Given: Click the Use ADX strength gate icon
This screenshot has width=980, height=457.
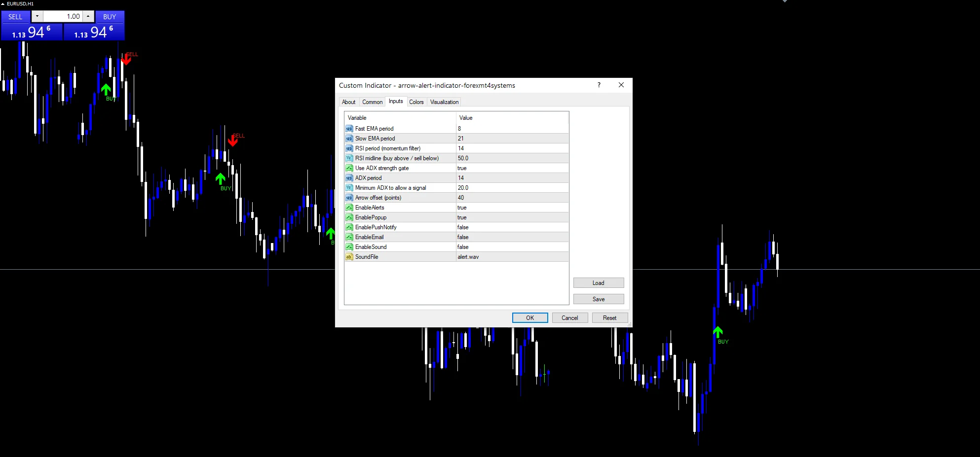Looking at the screenshot, I should (x=349, y=168).
